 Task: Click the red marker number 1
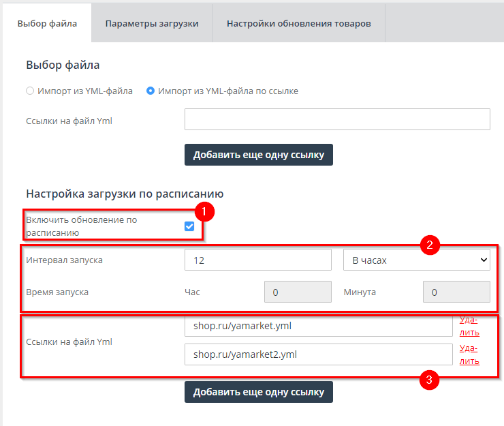(x=204, y=211)
